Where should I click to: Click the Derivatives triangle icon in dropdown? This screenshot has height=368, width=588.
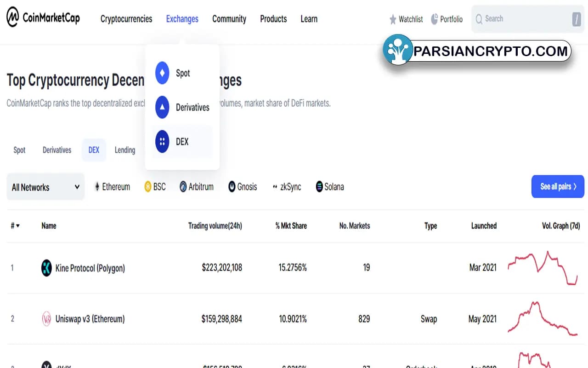162,107
